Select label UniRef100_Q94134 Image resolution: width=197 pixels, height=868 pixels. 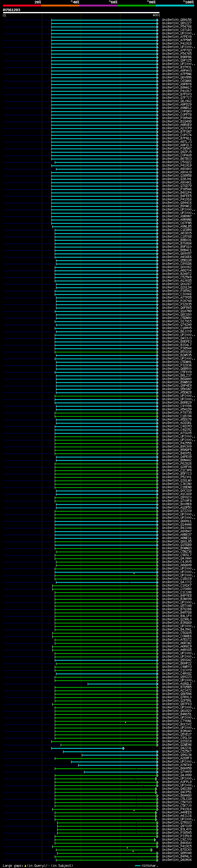pos(176,755)
